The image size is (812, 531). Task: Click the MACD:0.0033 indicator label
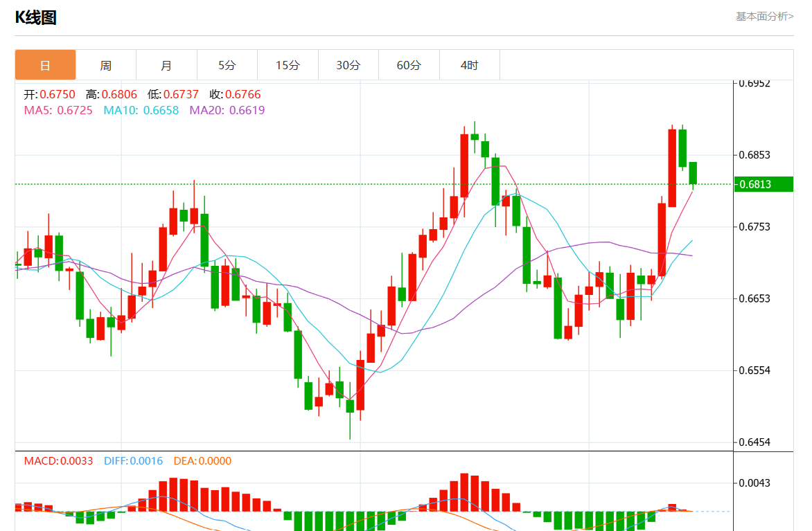[58, 461]
